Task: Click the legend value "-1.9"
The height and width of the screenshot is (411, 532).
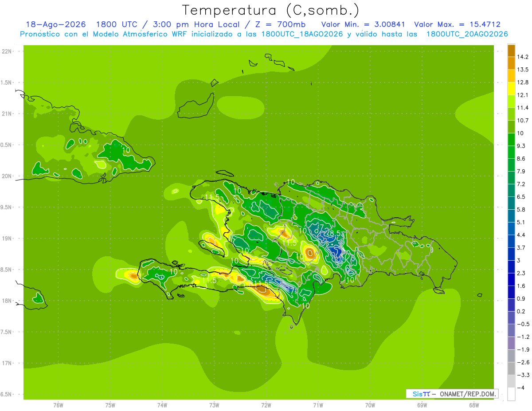Action: pyautogui.click(x=522, y=349)
